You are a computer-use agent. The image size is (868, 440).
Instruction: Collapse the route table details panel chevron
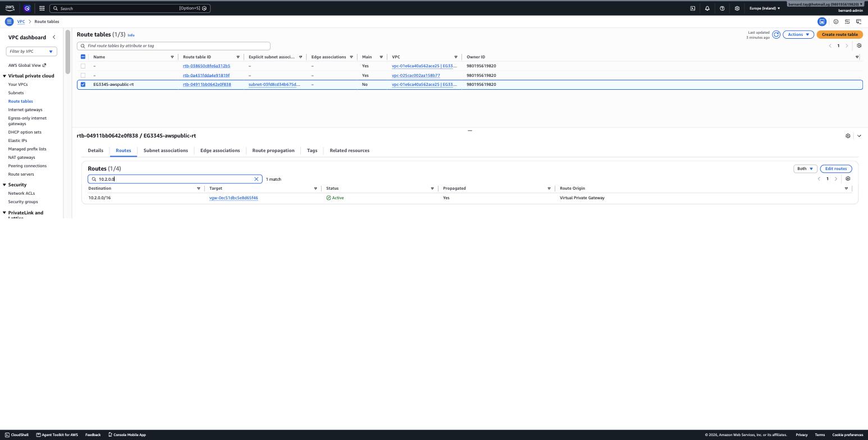[x=859, y=136]
